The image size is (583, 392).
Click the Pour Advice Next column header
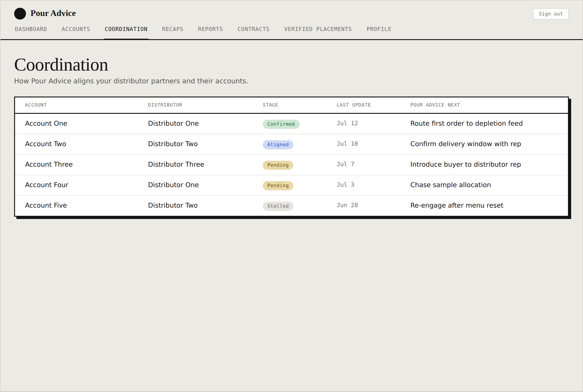(x=435, y=105)
